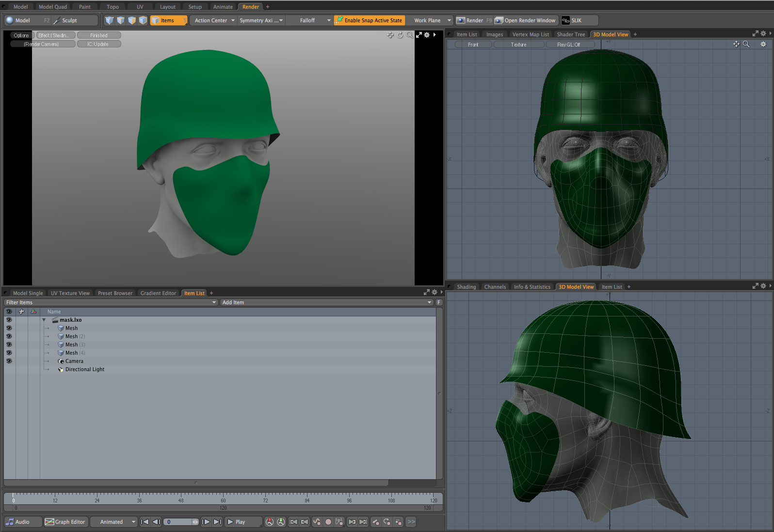Jump to the last frame
This screenshot has width=774, height=532.
point(218,522)
